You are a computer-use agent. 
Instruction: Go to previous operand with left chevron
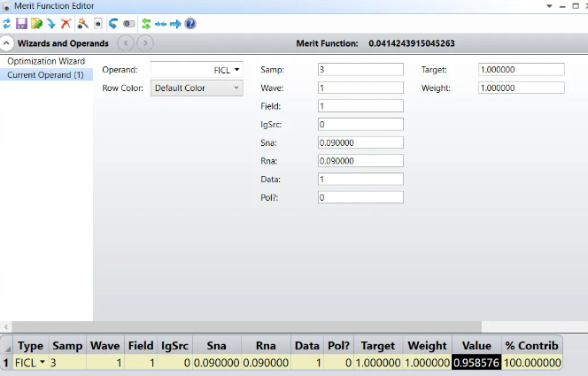click(x=126, y=43)
